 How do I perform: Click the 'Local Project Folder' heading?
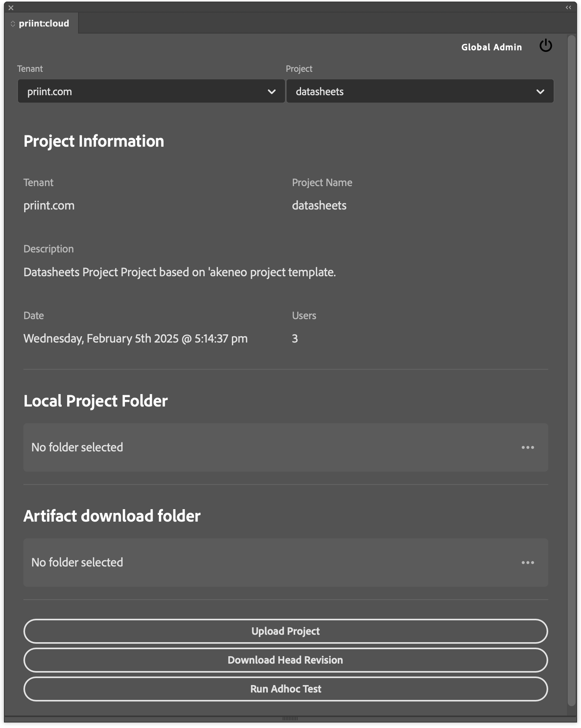pyautogui.click(x=96, y=401)
